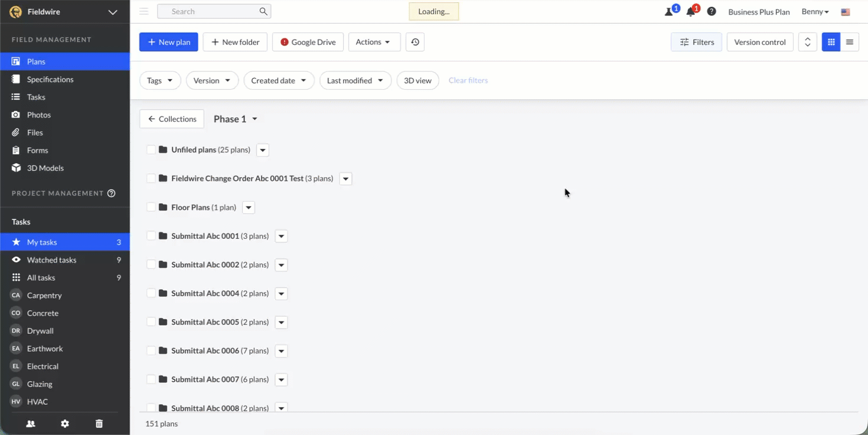Screen dimensions: 868x435
Task: Open the project trash bin
Action: click(99, 424)
